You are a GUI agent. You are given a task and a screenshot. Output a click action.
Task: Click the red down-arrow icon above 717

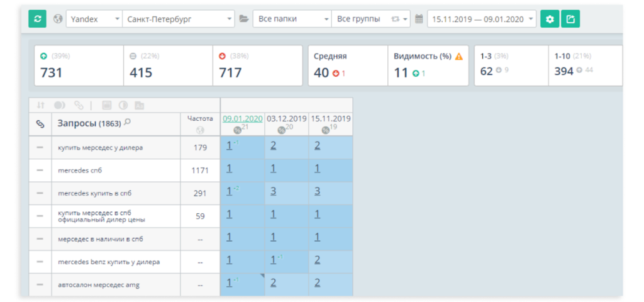[x=222, y=56]
